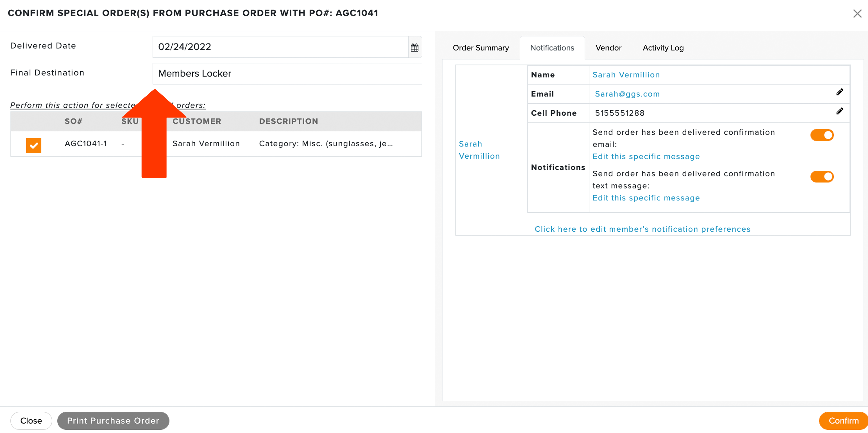The image size is (868, 433).
Task: Edit the email address with pencil icon
Action: tap(839, 92)
